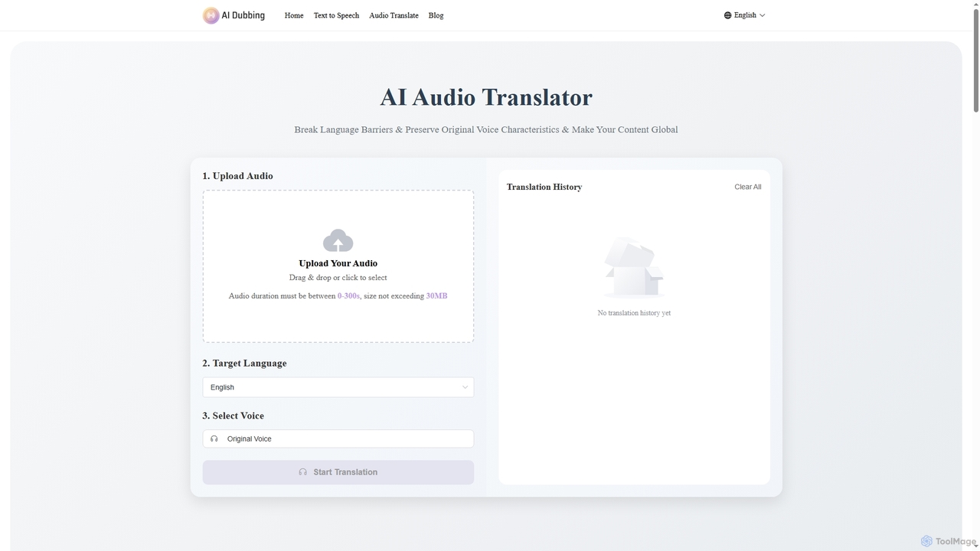980x551 pixels.
Task: Click the "30MB" size limit text
Action: [x=436, y=295]
